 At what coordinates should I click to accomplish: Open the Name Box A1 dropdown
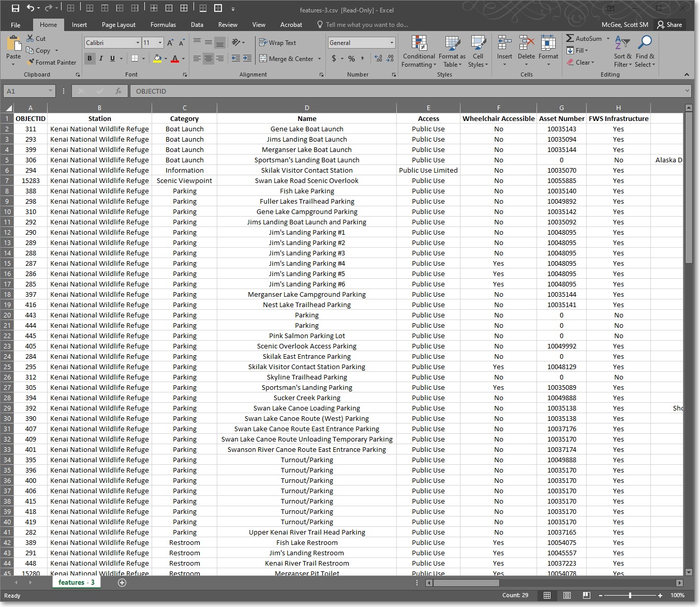click(x=50, y=91)
